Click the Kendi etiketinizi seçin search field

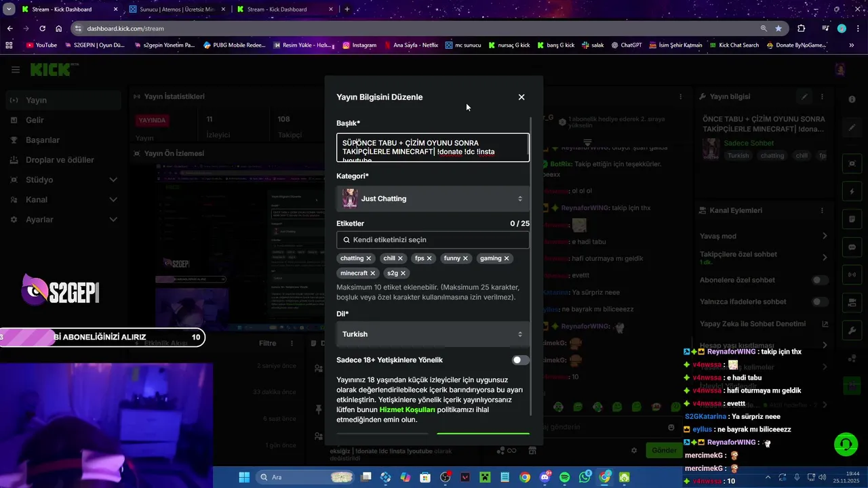pos(433,239)
